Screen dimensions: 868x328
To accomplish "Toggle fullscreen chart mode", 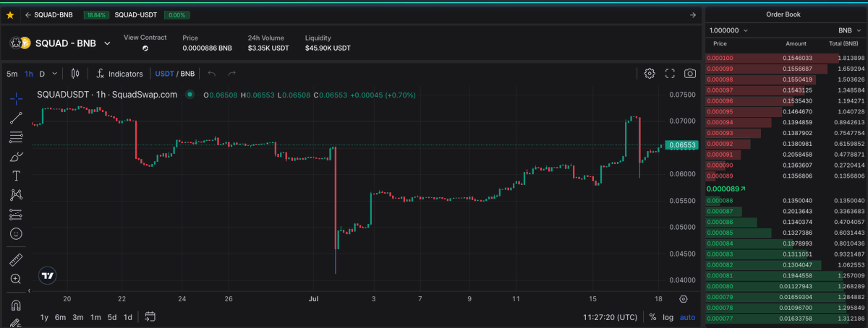I will point(670,74).
